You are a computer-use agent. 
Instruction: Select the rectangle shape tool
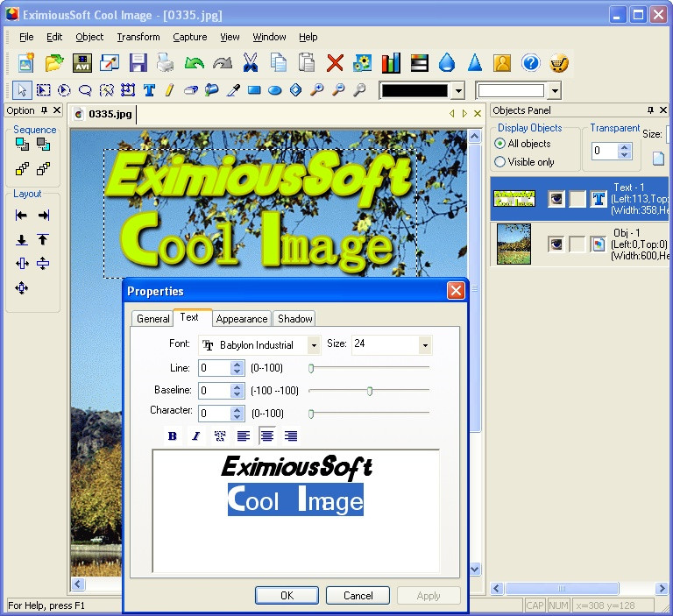pyautogui.click(x=254, y=90)
